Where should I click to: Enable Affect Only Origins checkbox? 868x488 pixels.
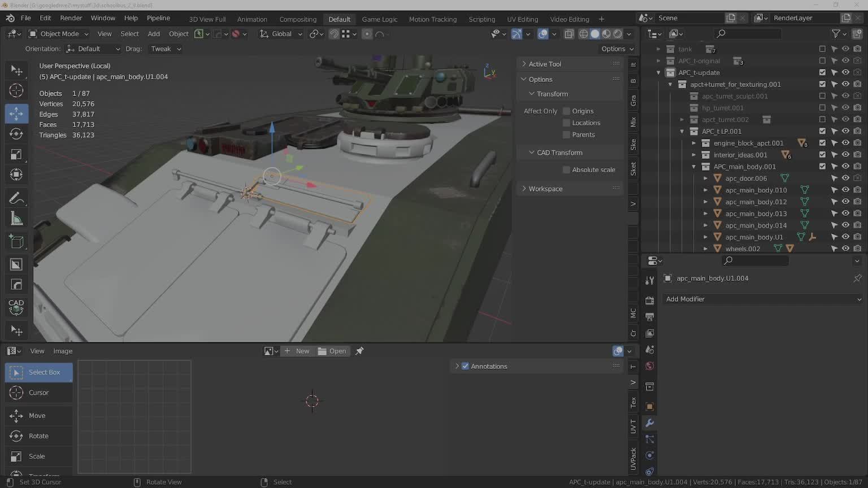[566, 111]
